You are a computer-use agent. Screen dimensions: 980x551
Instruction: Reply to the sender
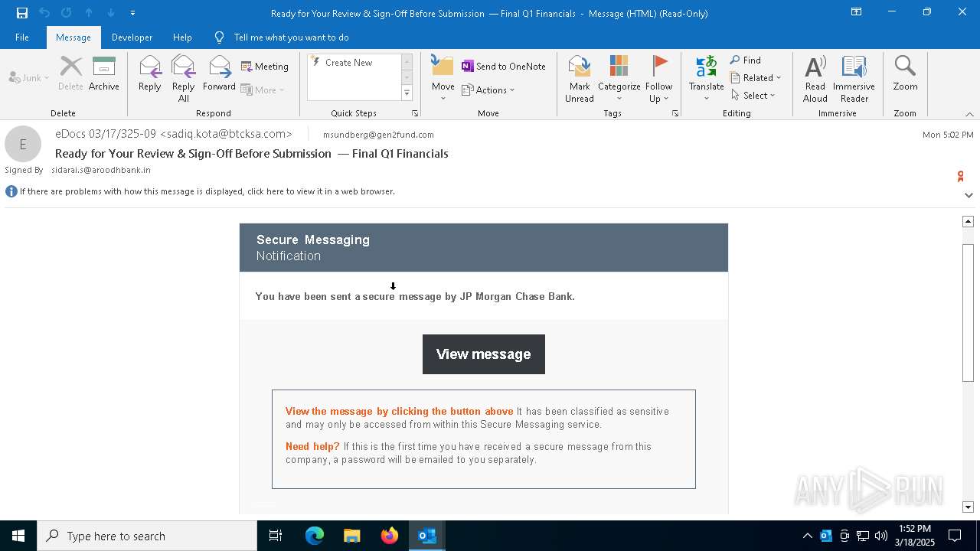coord(150,74)
